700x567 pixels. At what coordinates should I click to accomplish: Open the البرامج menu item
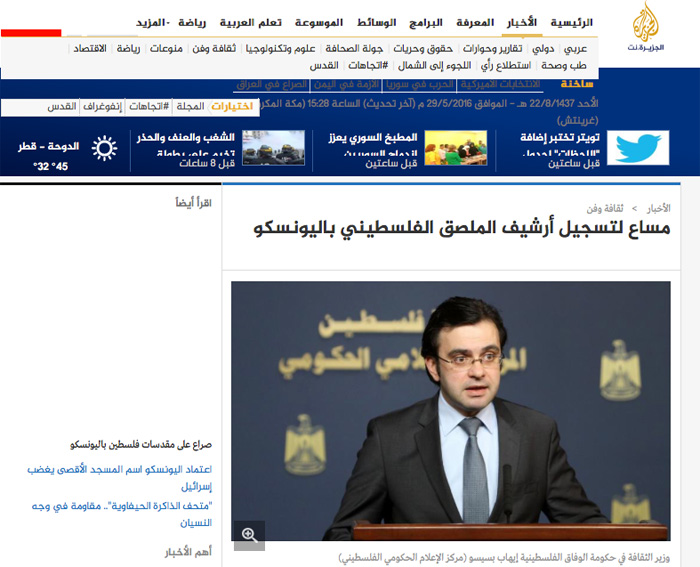click(x=426, y=23)
